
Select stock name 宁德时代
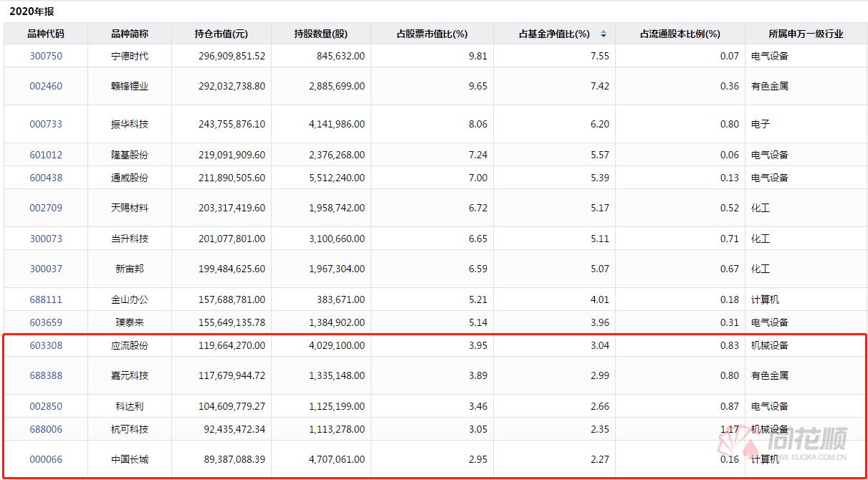coord(130,56)
